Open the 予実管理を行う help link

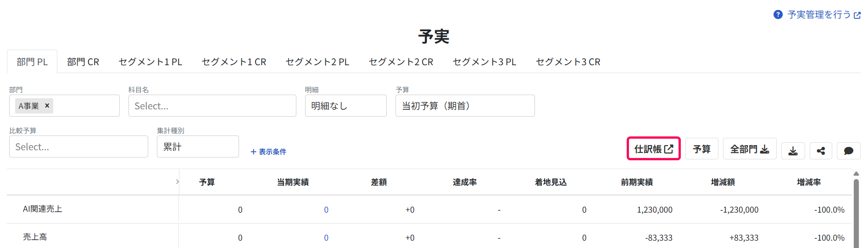click(824, 15)
